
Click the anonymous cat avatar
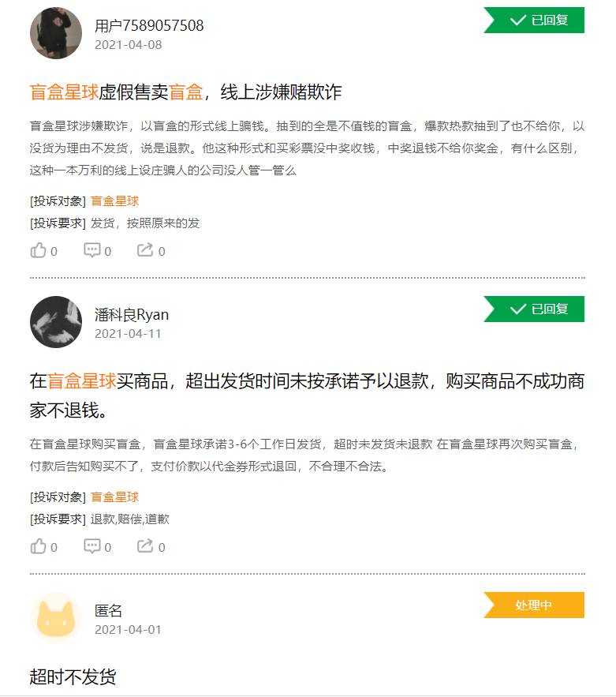pyautogui.click(x=56, y=618)
